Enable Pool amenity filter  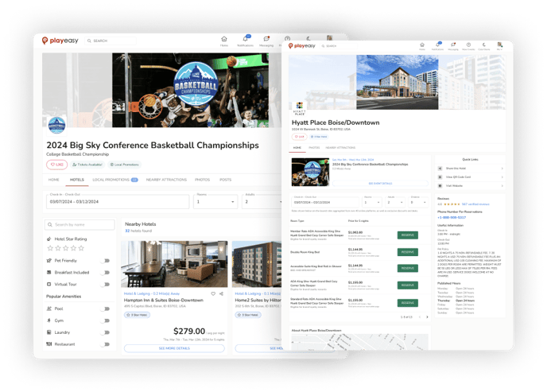(x=106, y=309)
